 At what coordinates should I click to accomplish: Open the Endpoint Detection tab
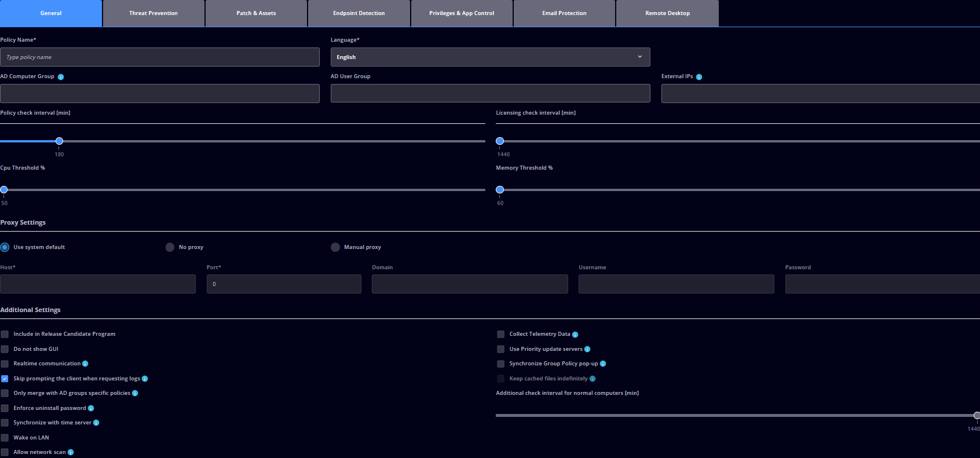coord(359,13)
